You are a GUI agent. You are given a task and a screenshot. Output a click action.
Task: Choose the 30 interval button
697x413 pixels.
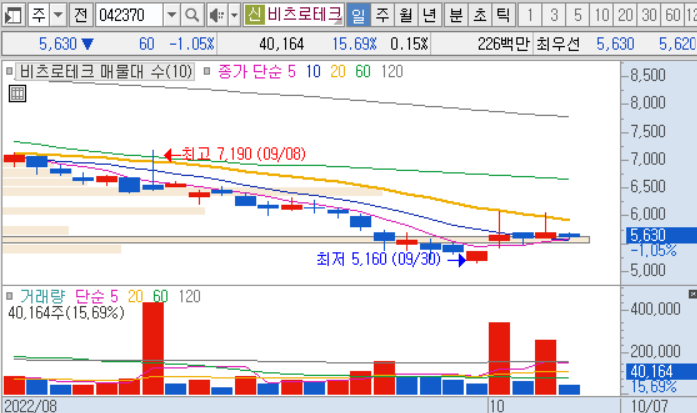[x=649, y=15]
